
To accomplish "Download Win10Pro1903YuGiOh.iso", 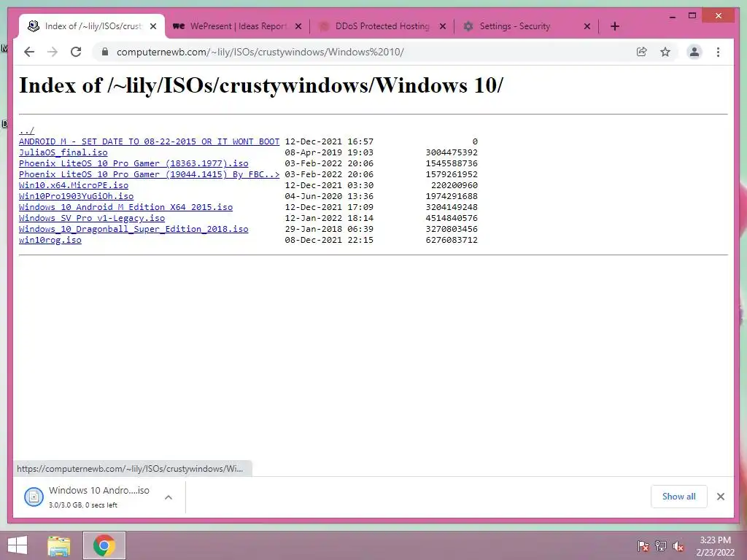I will (76, 196).
